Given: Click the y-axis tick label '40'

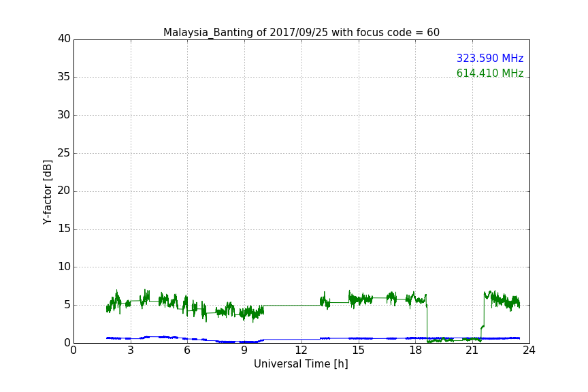Looking at the screenshot, I should [x=64, y=39].
